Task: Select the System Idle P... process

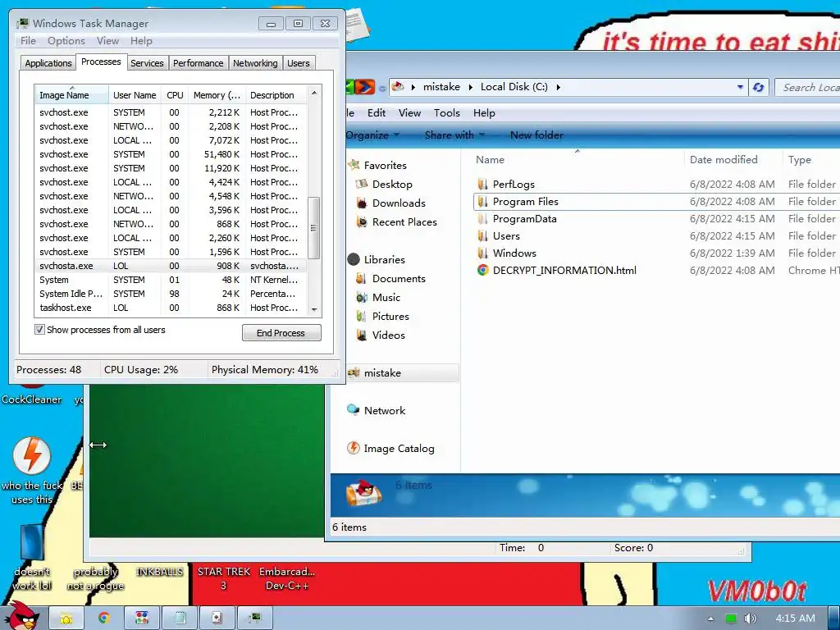Action: point(171,294)
